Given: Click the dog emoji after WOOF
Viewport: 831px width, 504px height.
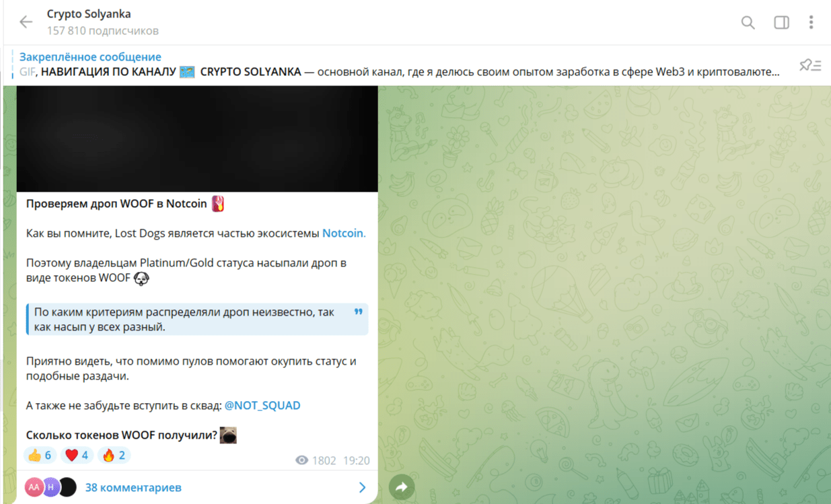Looking at the screenshot, I should (141, 278).
